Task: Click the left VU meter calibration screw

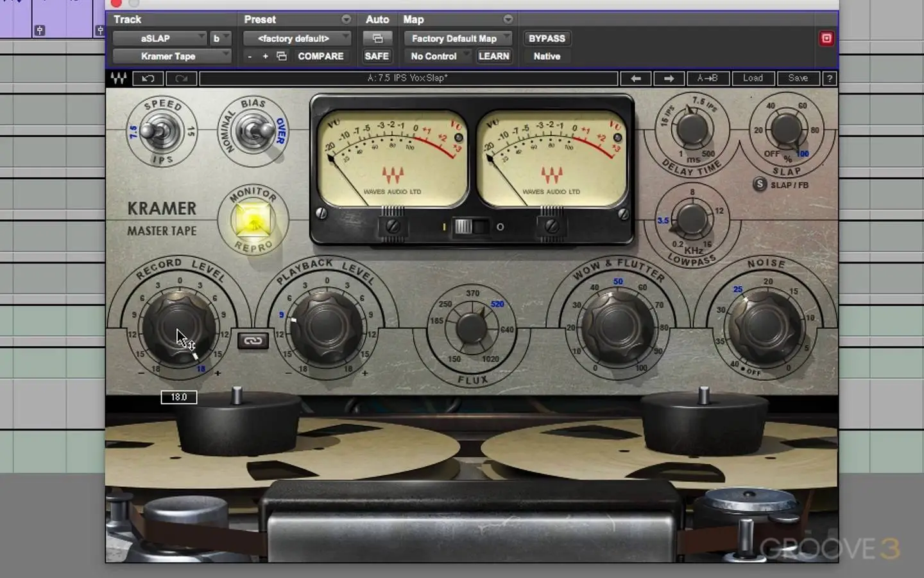Action: (393, 225)
